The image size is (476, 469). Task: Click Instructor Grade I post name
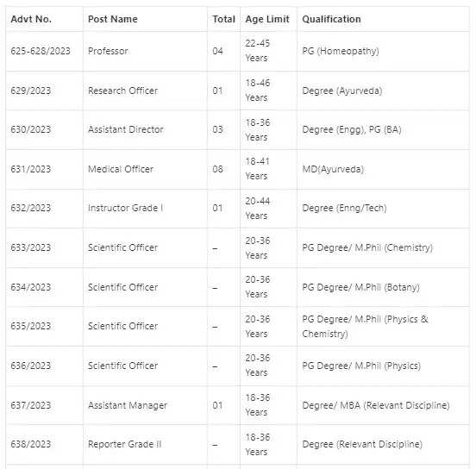[125, 208]
